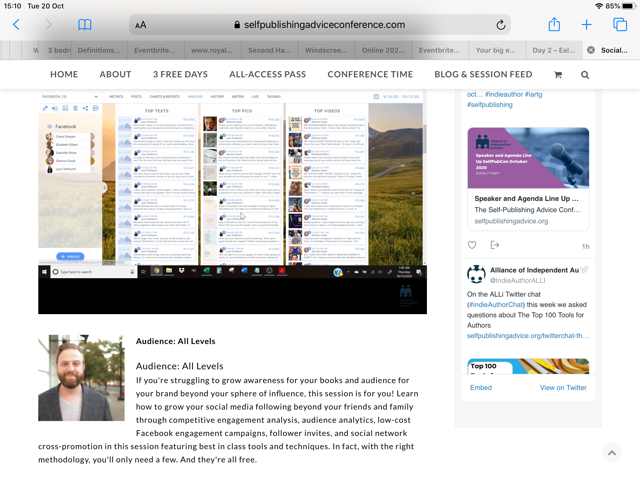Collapse the side panel using the left chevron
This screenshot has width=640, height=480.
[x=104, y=187]
